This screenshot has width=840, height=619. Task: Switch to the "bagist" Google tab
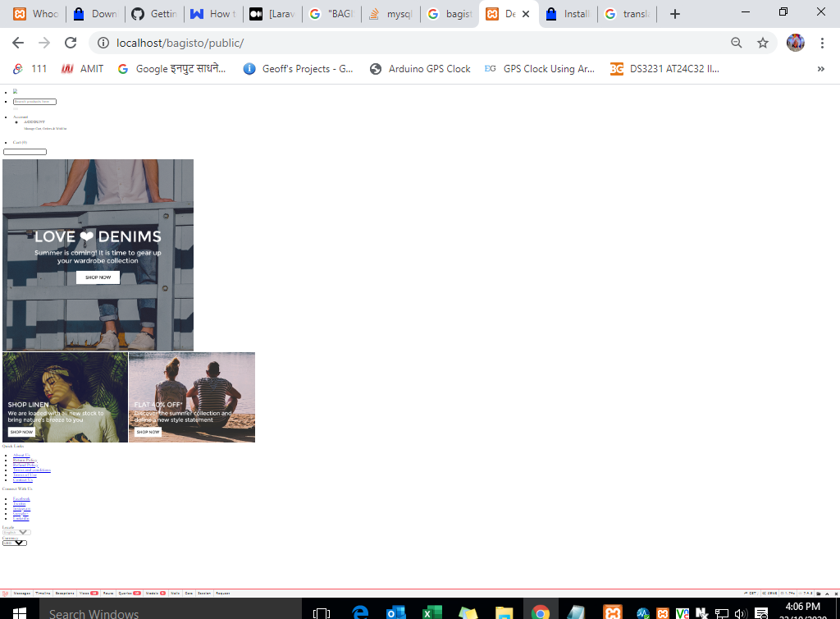pyautogui.click(x=450, y=14)
